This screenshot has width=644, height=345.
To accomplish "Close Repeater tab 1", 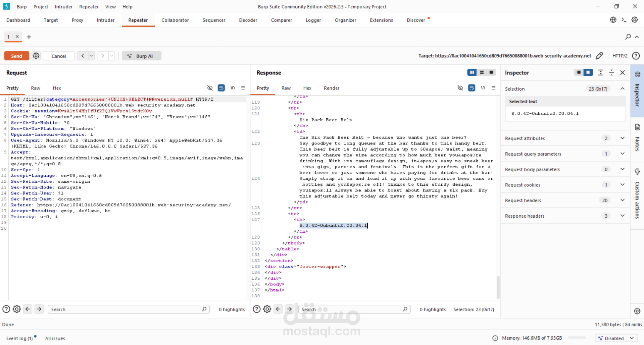I will (17, 37).
